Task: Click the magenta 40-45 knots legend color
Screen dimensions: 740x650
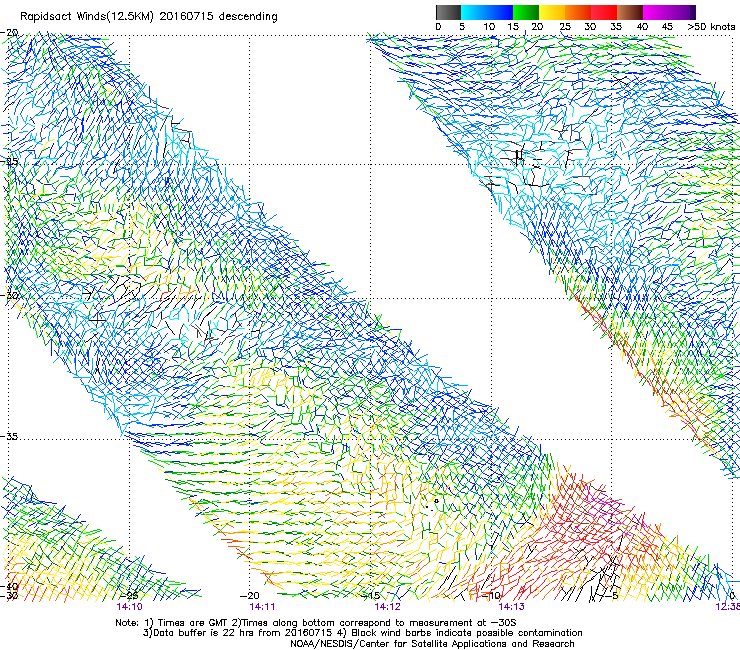Action: (656, 12)
